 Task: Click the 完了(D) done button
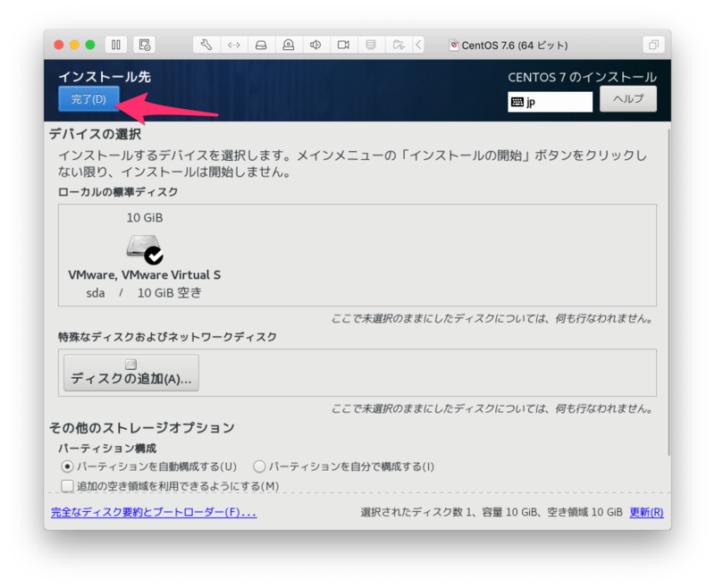coord(88,99)
